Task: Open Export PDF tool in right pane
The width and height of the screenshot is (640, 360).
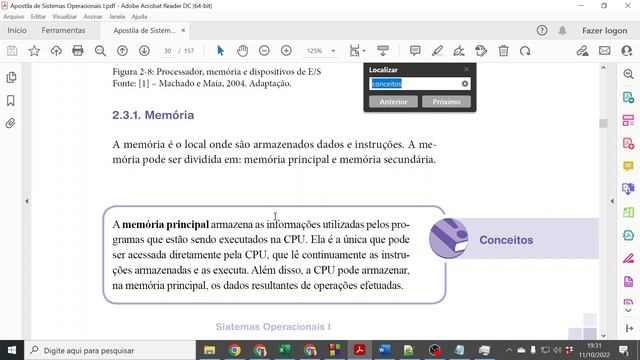Action: (629, 98)
